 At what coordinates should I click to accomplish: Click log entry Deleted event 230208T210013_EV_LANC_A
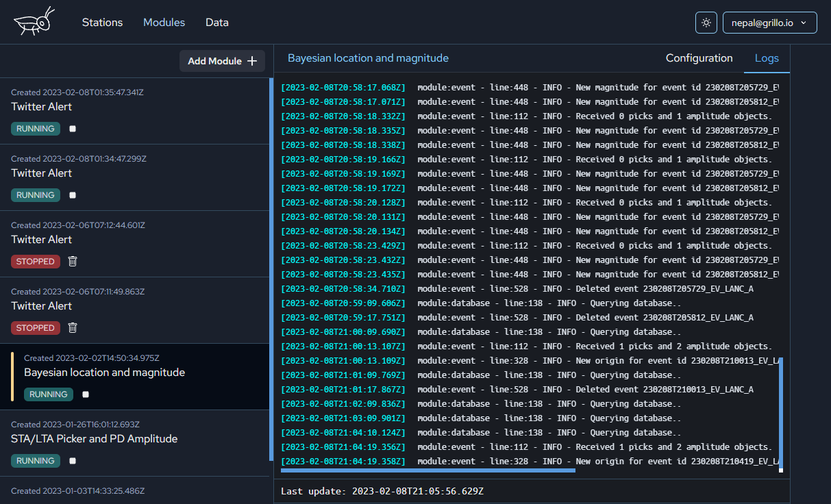coord(517,390)
